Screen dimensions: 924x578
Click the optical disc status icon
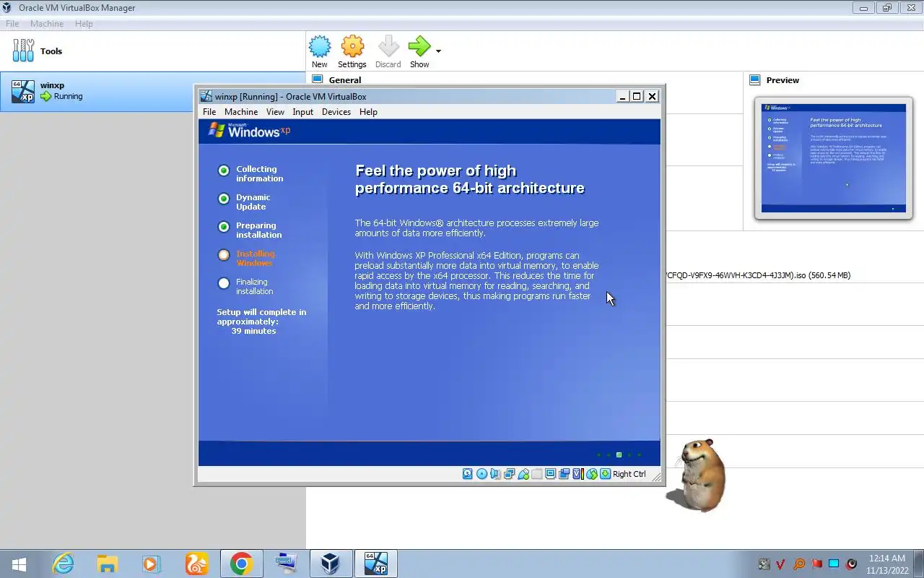point(481,474)
